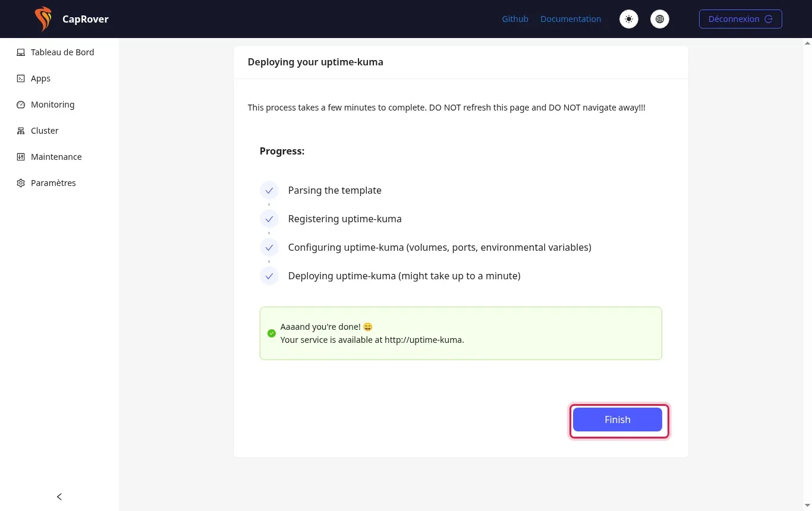Open the language globe selector
Viewport: 812px width, 511px height.
[660, 19]
